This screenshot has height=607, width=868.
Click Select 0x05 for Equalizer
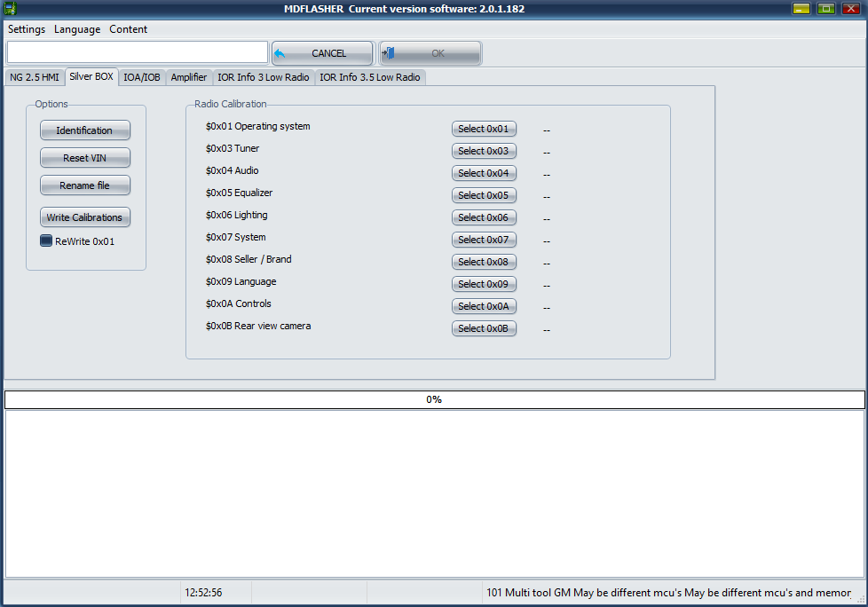click(484, 195)
